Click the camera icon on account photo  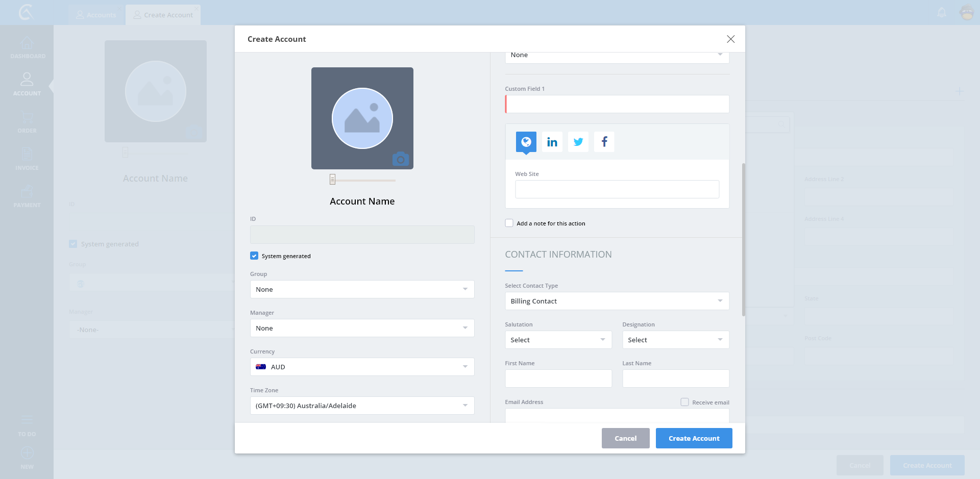coord(401,159)
